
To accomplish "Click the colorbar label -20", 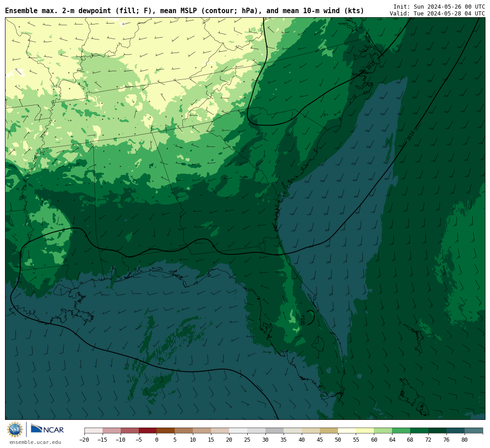I will point(84,439).
